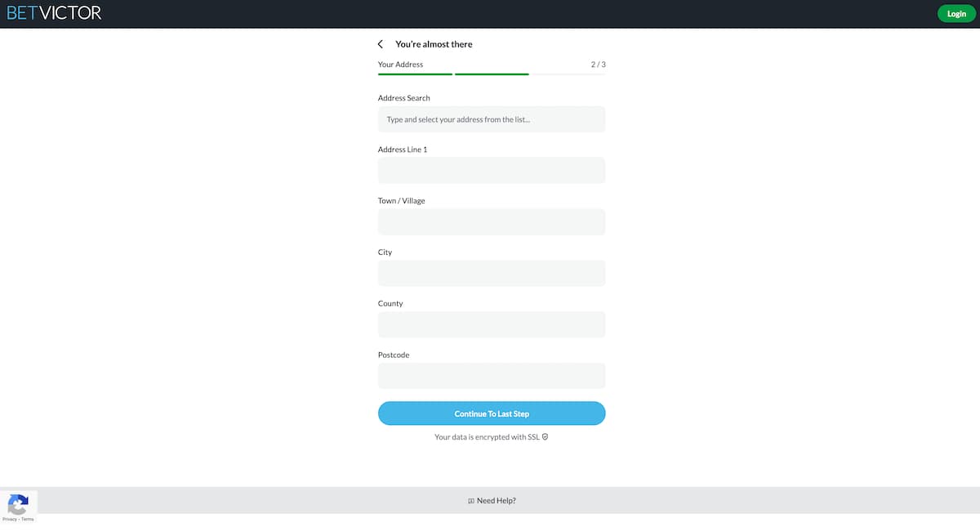Image resolution: width=980 pixels, height=532 pixels.
Task: Go back using the left chevron arrow
Action: [x=381, y=44]
